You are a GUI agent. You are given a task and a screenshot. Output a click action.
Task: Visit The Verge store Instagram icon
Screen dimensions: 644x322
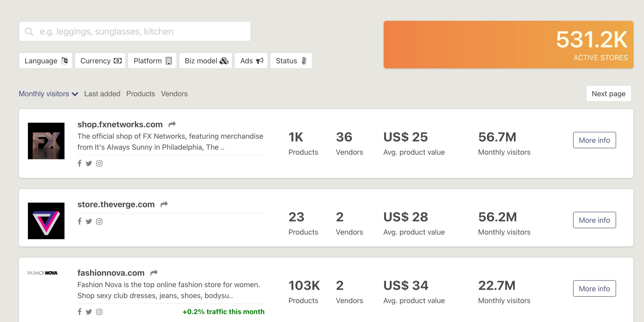click(x=99, y=222)
